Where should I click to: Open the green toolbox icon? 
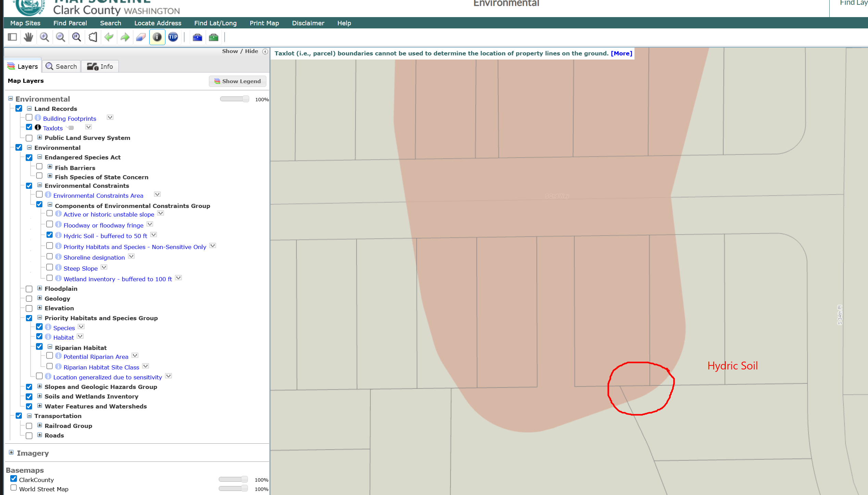tap(214, 37)
